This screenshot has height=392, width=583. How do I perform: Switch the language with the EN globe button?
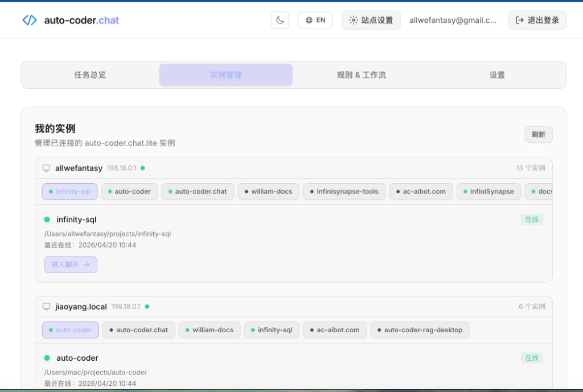click(315, 20)
